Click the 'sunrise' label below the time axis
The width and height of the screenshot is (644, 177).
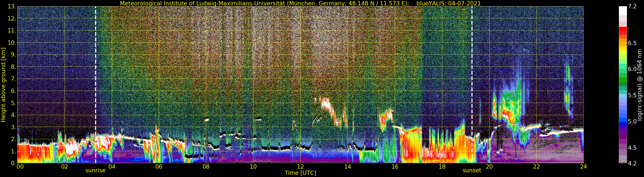click(x=95, y=171)
